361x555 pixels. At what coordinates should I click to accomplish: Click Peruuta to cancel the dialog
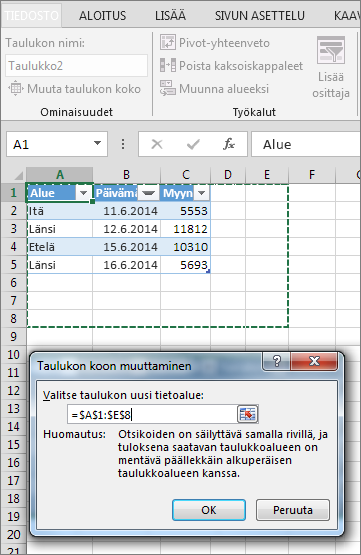tap(293, 510)
